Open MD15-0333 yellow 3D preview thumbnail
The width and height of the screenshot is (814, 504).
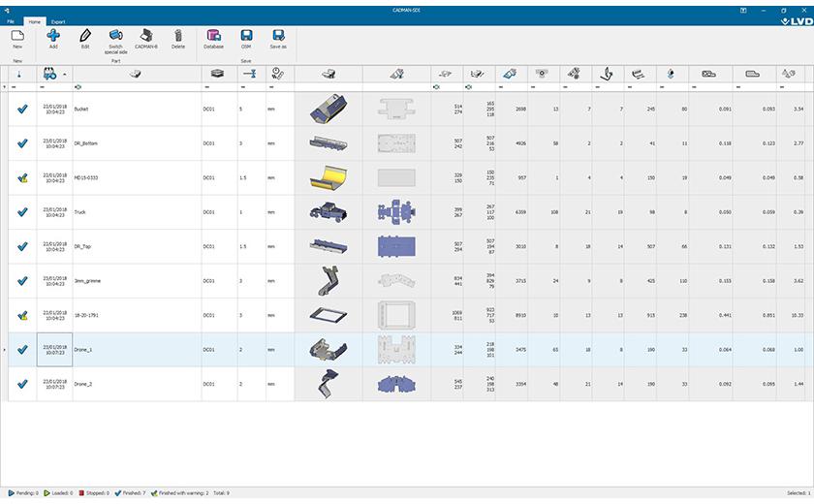coord(329,177)
